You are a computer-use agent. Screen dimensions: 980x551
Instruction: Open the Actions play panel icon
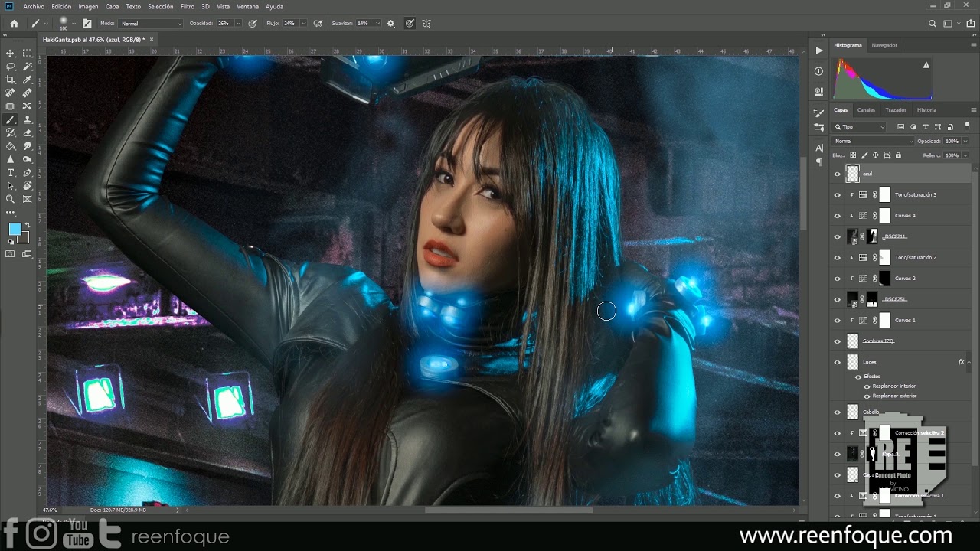pyautogui.click(x=819, y=51)
